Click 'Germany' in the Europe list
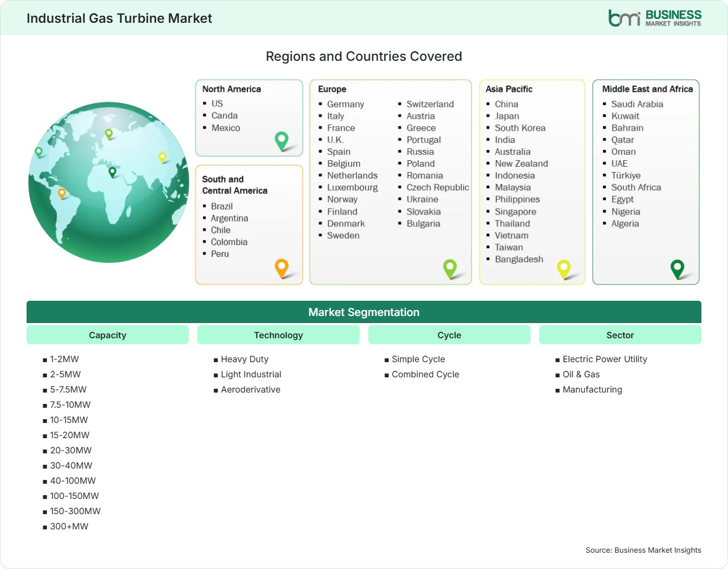 pyautogui.click(x=346, y=104)
